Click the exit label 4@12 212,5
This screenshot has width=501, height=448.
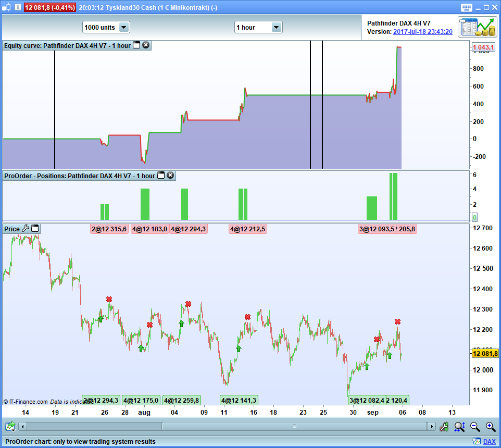(x=247, y=229)
